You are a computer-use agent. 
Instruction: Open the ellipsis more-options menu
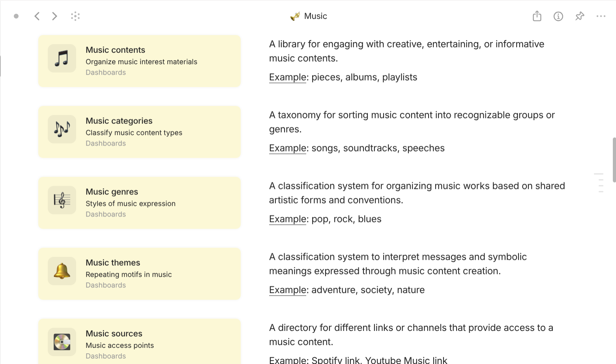[601, 16]
